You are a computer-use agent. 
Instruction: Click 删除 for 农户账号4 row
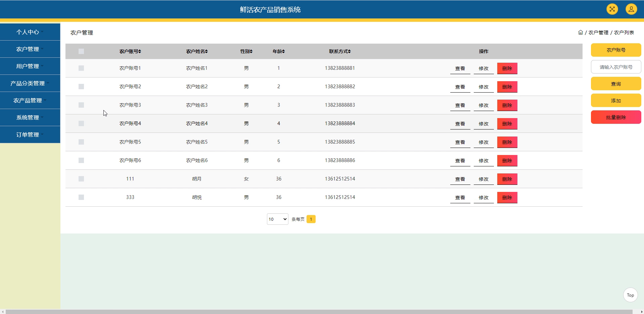[507, 124]
